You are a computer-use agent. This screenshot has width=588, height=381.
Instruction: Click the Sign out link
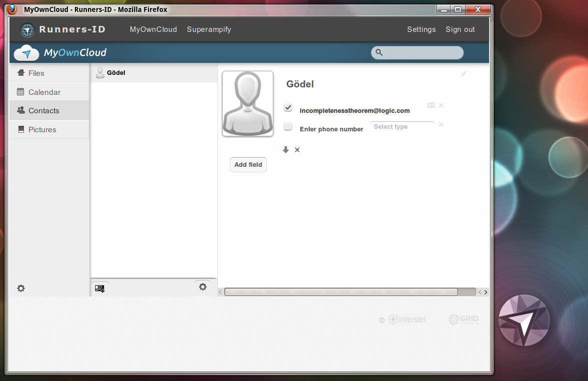point(460,29)
